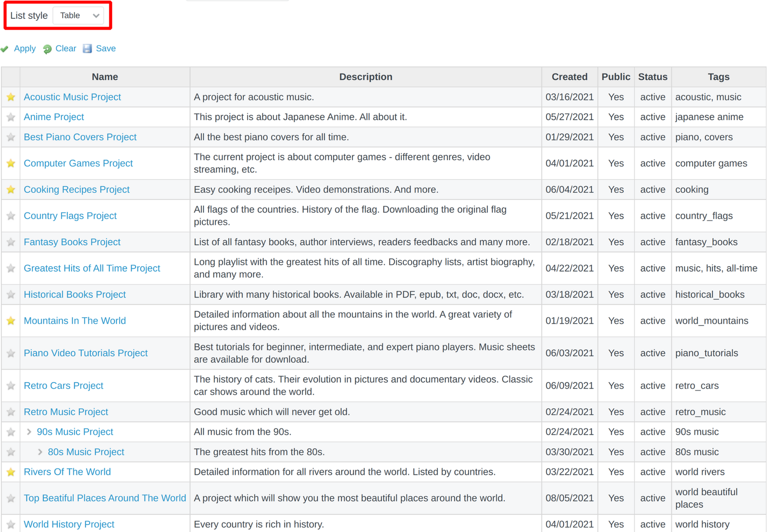Star the Best Piano Covers Project

(x=11, y=137)
